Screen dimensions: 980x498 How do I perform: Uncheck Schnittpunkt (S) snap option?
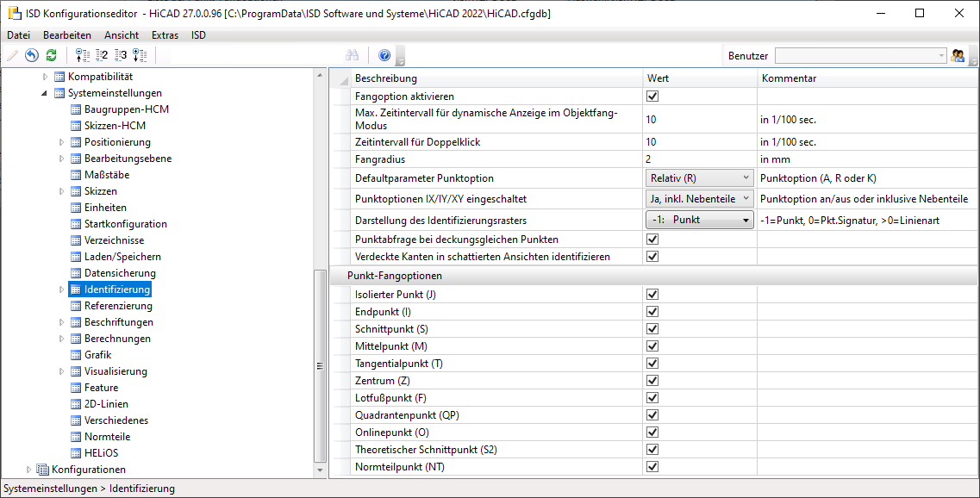click(652, 328)
